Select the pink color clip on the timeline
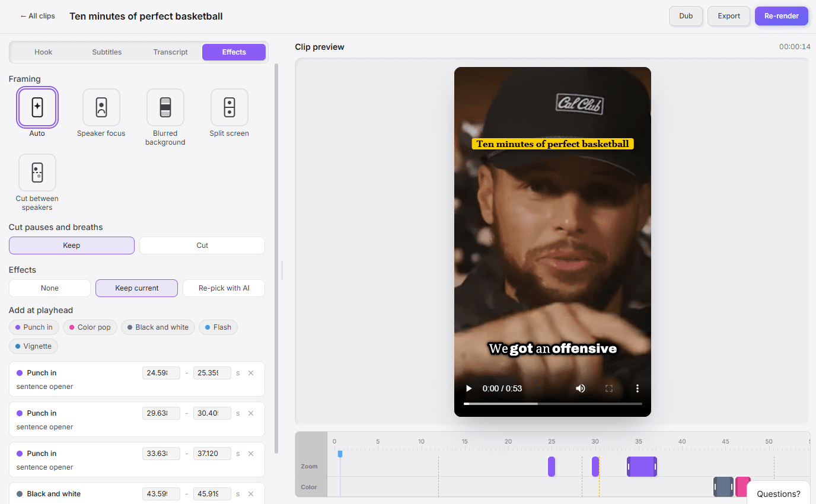816x504 pixels. click(x=742, y=487)
